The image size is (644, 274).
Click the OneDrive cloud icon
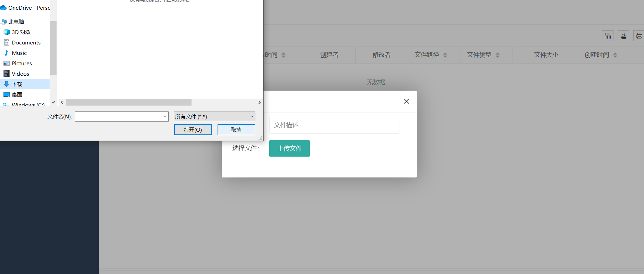tap(3, 8)
